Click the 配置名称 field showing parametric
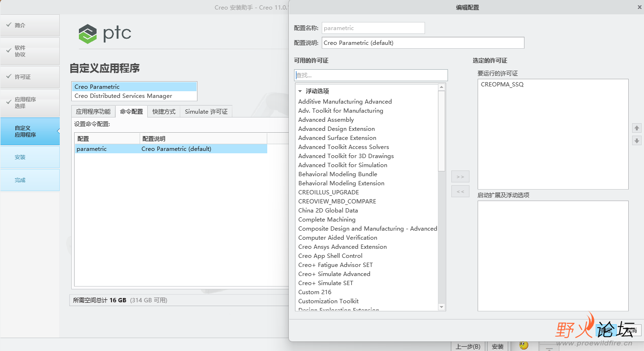Screen dimensions: 644x351 [x=373, y=28]
